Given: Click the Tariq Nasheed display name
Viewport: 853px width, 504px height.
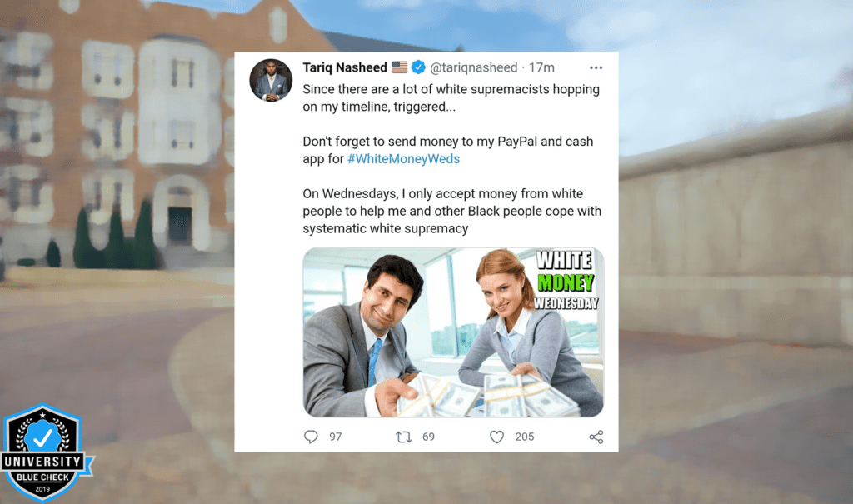Looking at the screenshot, I should click(x=345, y=67).
